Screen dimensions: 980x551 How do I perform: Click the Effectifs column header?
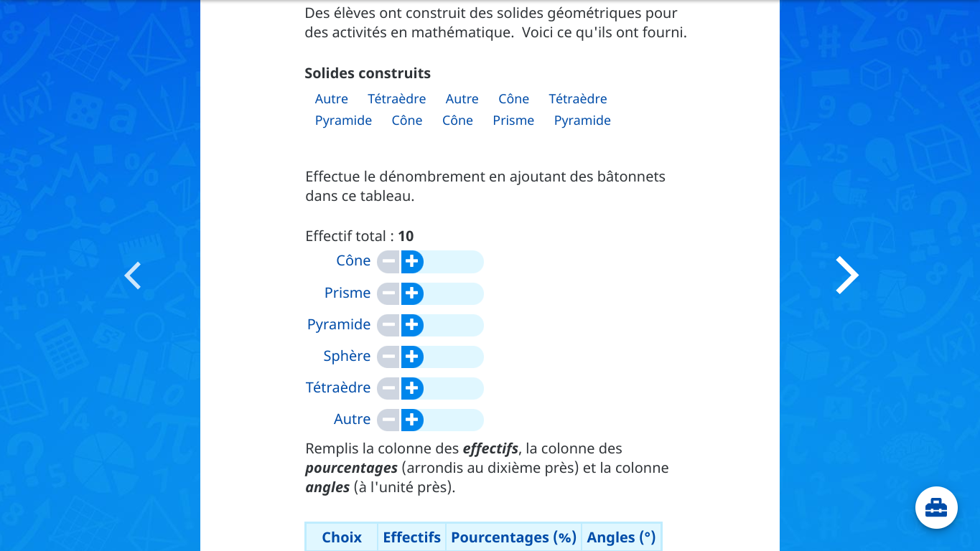(x=411, y=537)
